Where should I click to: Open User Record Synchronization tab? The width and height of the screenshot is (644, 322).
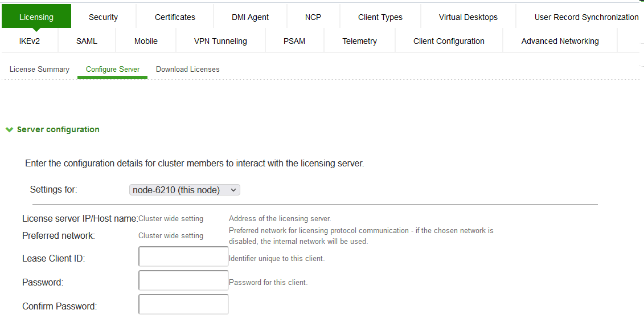(x=586, y=17)
